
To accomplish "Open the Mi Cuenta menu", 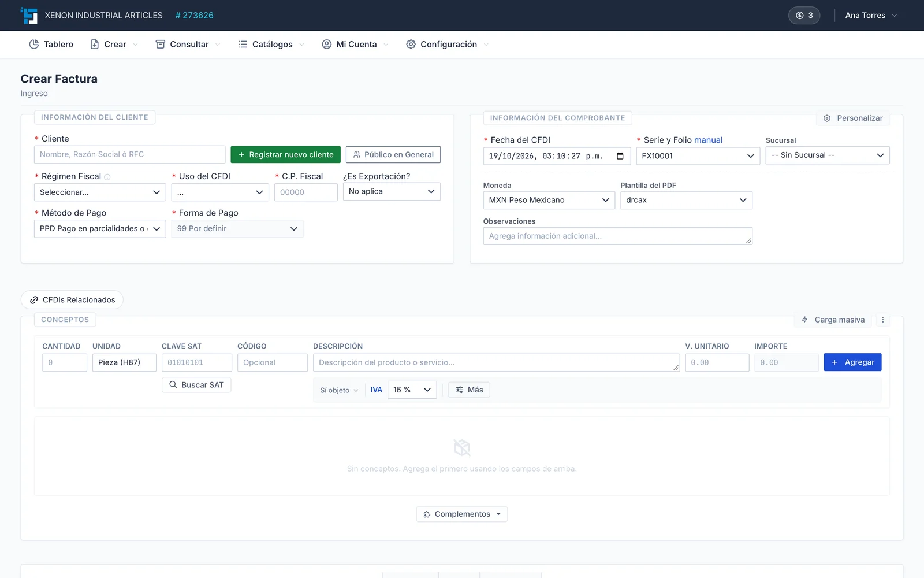I will tap(355, 45).
